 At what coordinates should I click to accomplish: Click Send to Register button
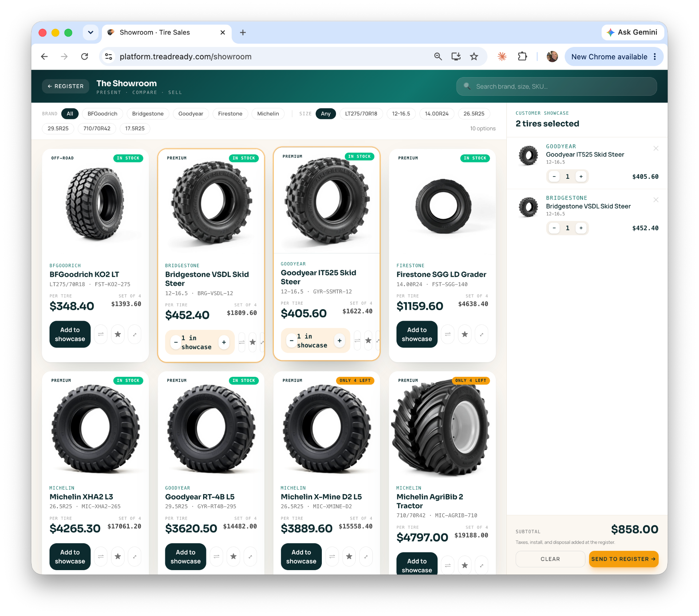(623, 559)
